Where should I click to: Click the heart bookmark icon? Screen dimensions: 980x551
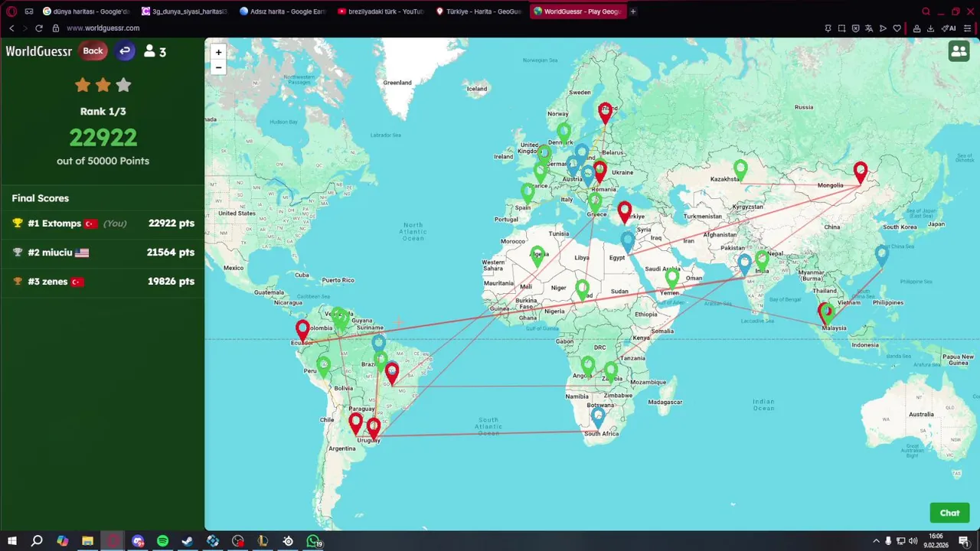pos(897,28)
